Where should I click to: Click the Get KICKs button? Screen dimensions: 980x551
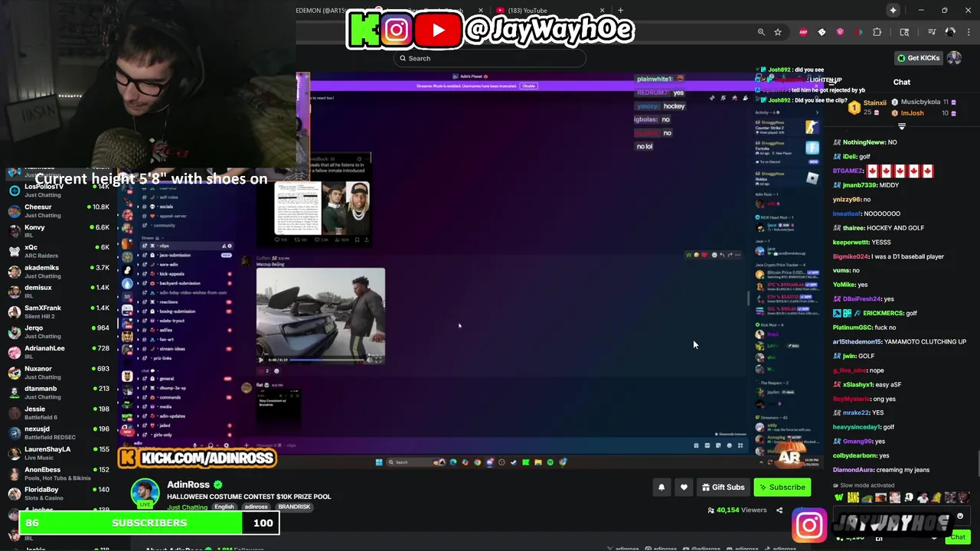918,58
